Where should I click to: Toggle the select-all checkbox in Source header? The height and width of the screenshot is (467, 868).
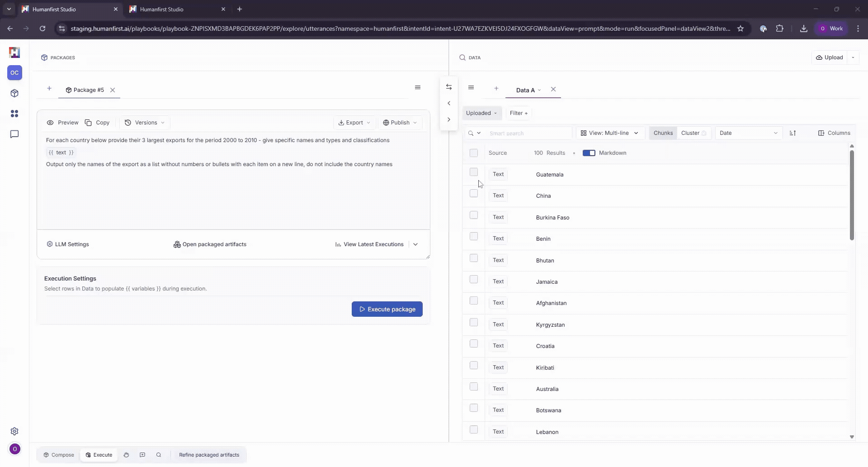[x=473, y=152]
